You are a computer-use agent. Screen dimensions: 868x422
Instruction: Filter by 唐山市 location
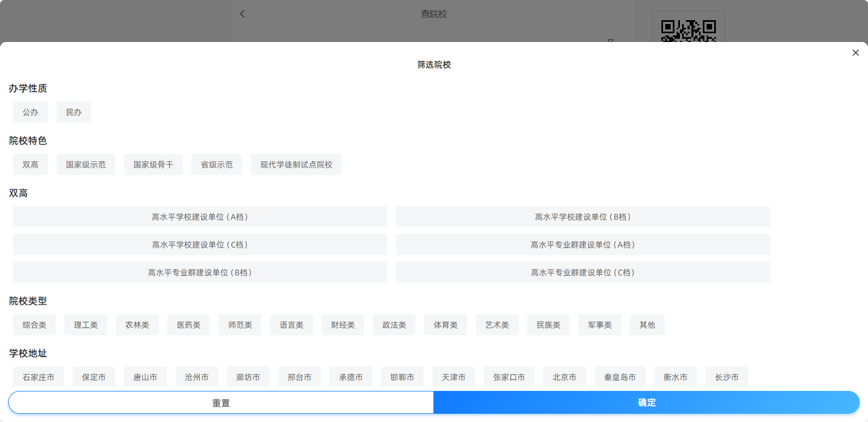point(145,377)
